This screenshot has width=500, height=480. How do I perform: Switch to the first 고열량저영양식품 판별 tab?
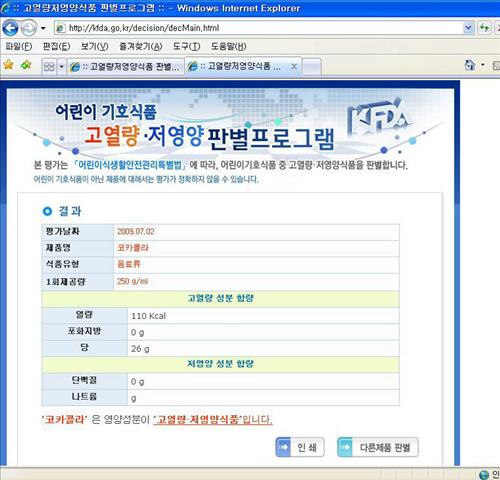click(125, 67)
